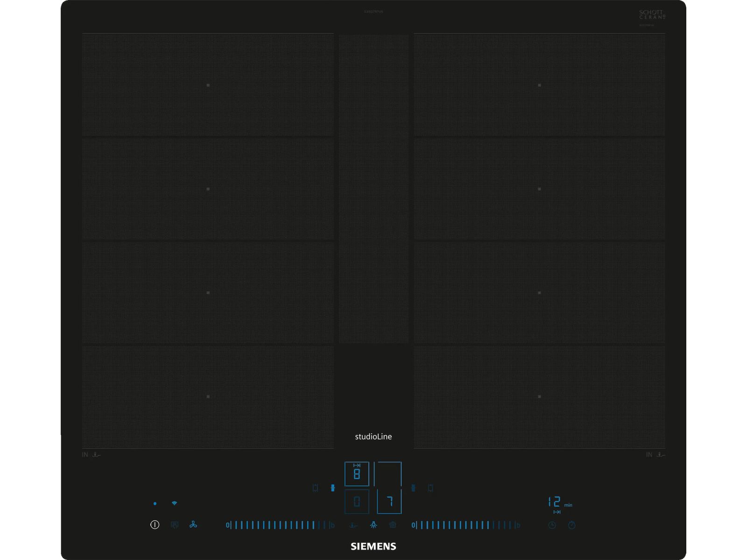The width and height of the screenshot is (747, 560).
Task: Select the top-left cooking zone showing 8
Action: point(357,474)
